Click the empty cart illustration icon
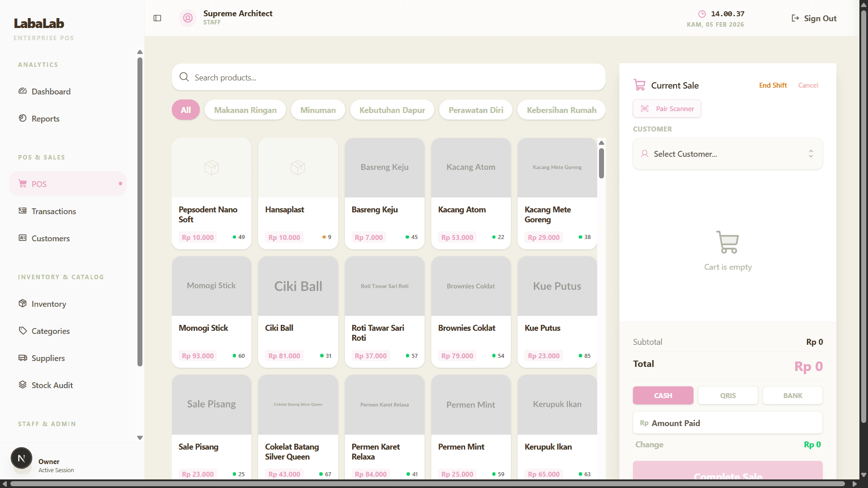 click(x=727, y=242)
